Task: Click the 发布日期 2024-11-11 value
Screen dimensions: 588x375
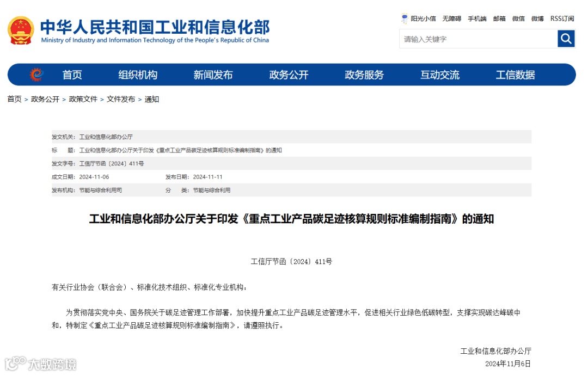Action: 208,177
